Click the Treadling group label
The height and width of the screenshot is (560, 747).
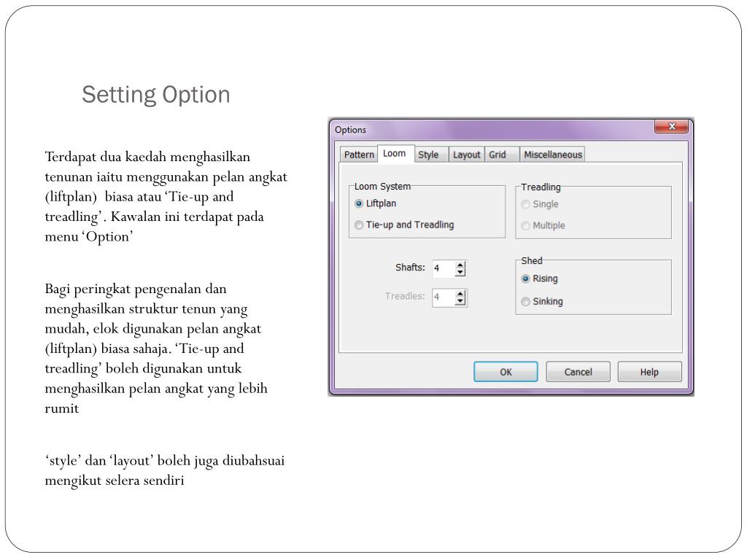point(541,187)
